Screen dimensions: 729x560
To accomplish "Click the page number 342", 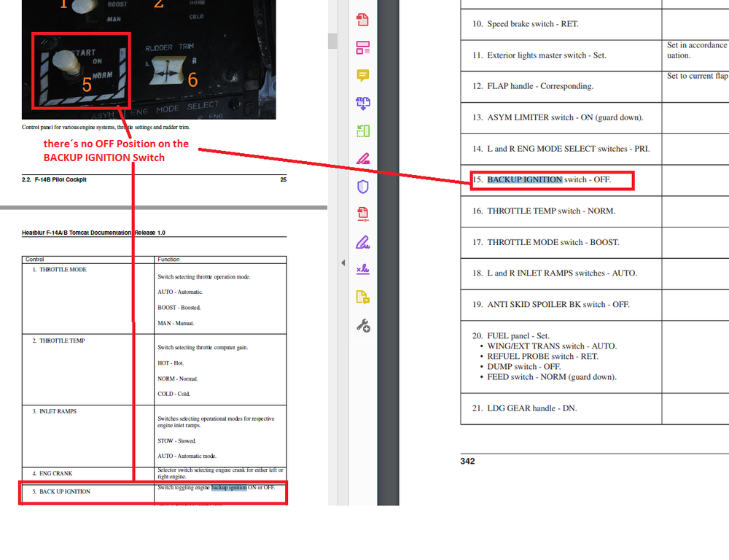I will (467, 461).
